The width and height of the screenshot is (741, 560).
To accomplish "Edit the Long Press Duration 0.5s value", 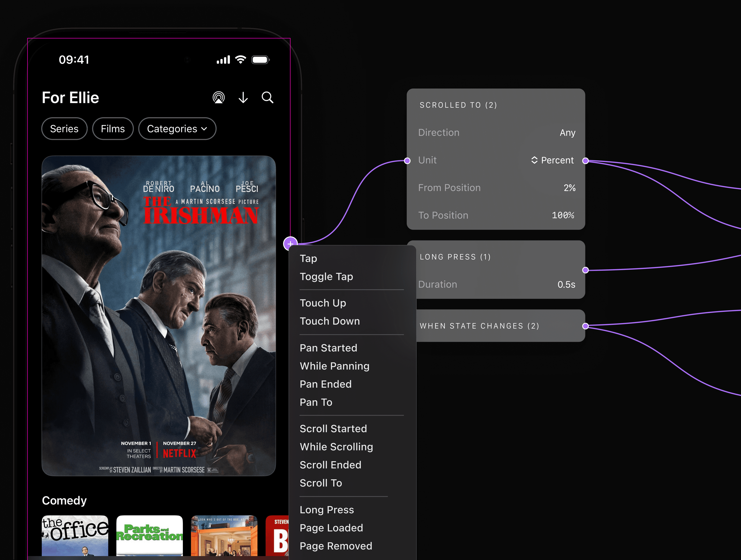I will click(x=566, y=285).
